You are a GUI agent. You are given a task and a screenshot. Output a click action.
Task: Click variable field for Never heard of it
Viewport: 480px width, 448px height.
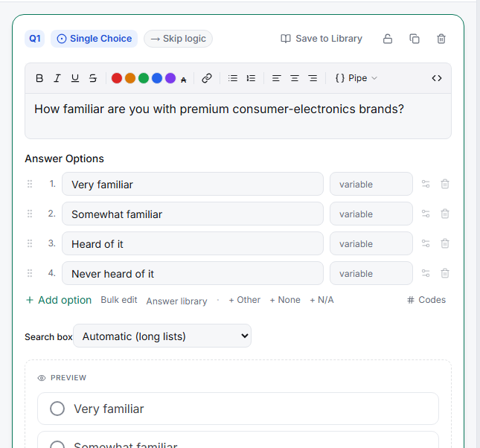pos(371,273)
